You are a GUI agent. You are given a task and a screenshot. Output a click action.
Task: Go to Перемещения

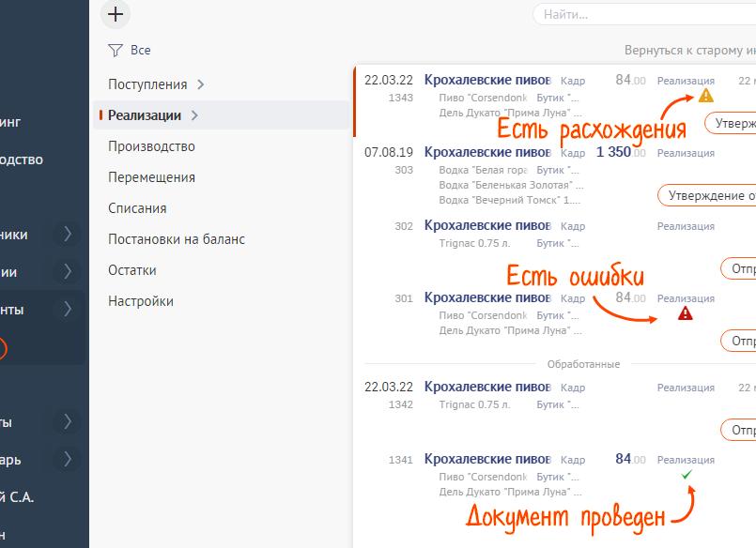151,177
